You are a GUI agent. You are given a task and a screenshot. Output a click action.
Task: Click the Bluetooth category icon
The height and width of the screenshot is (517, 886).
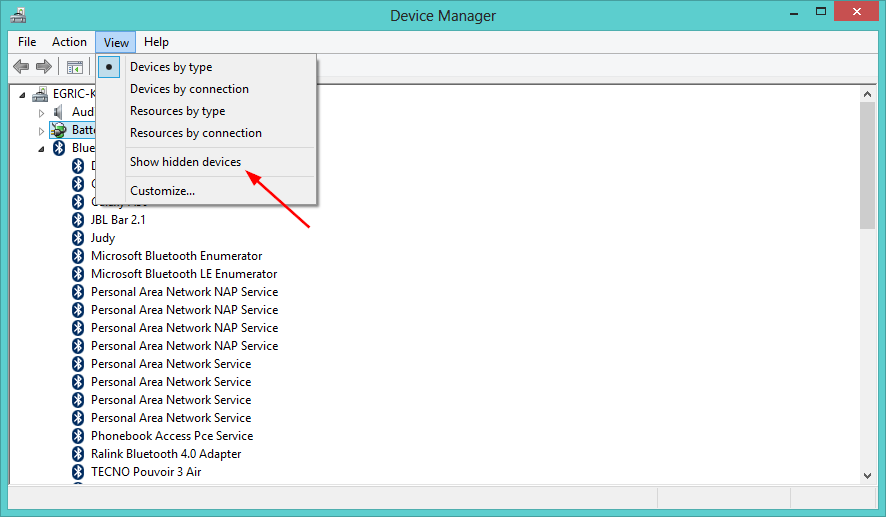tap(59, 148)
